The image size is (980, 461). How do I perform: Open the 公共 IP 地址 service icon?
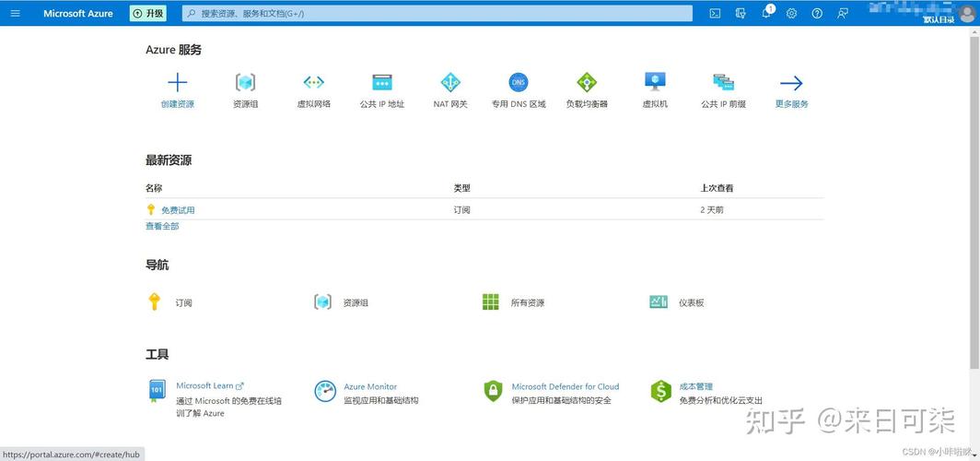pos(382,83)
